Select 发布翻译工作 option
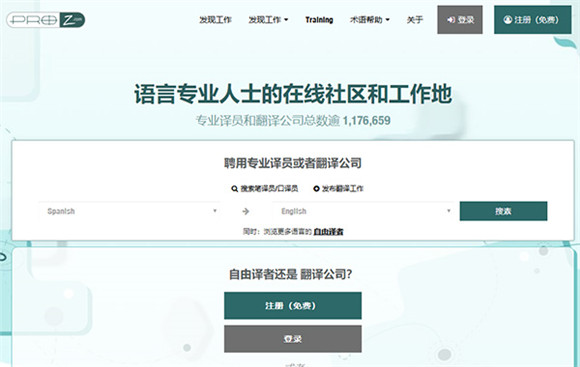Viewport: 580px width, 367px height. click(339, 189)
